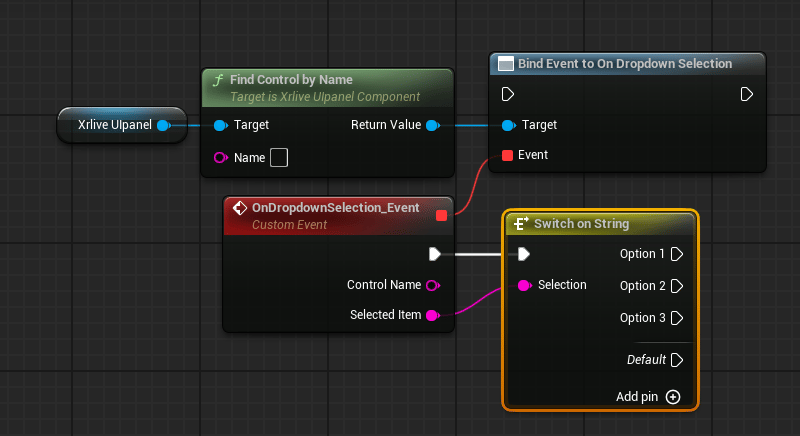Click the Default exec output pin
The width and height of the screenshot is (800, 436).
tap(677, 360)
